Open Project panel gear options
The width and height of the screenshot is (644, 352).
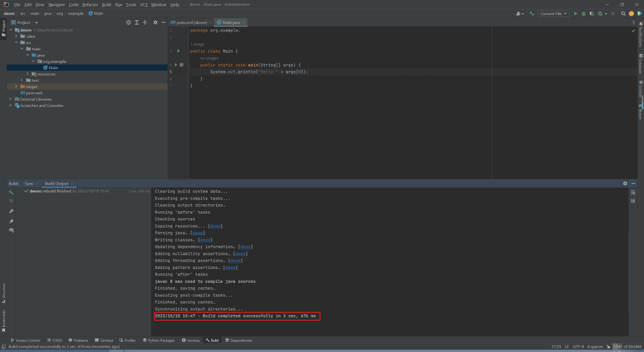[155, 23]
